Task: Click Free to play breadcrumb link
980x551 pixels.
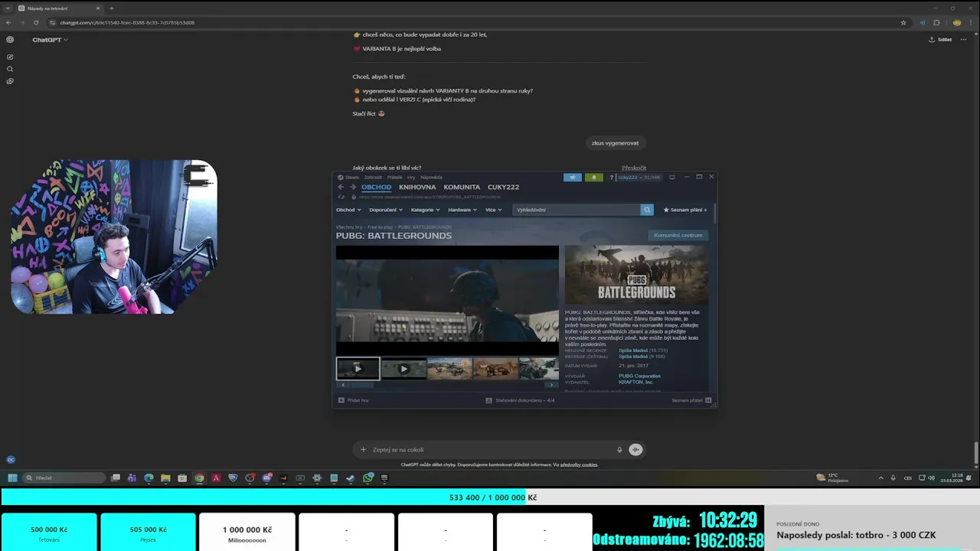Action: pos(379,227)
